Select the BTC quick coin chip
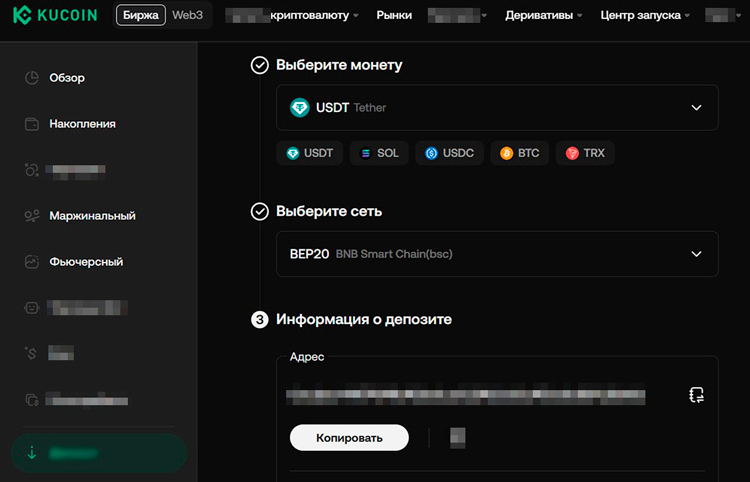The height and width of the screenshot is (482, 750). coord(519,153)
